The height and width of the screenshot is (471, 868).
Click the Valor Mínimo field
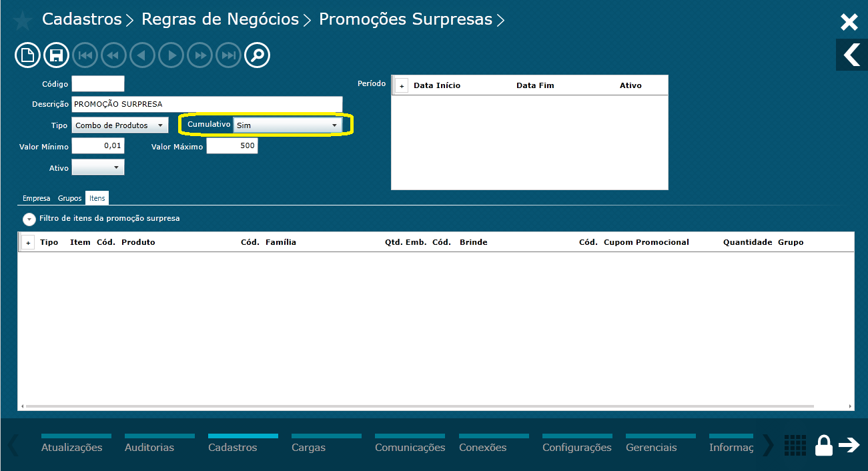point(98,146)
